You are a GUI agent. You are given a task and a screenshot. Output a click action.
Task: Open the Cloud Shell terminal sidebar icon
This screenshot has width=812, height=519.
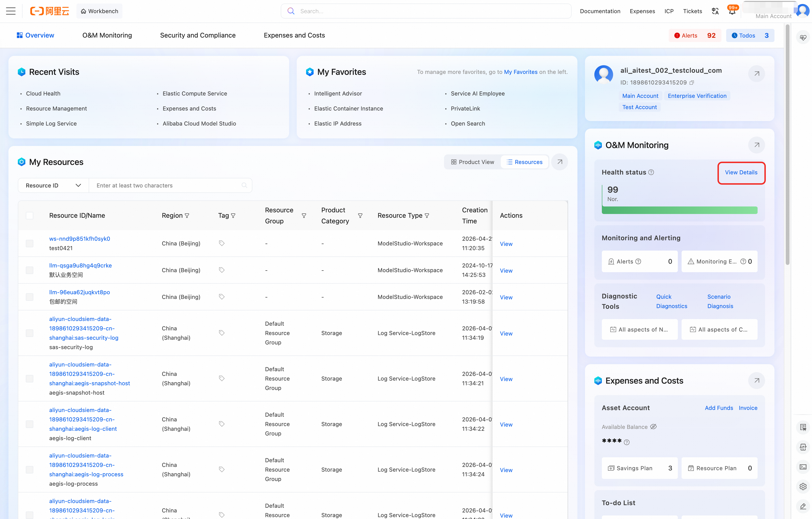[x=803, y=467]
